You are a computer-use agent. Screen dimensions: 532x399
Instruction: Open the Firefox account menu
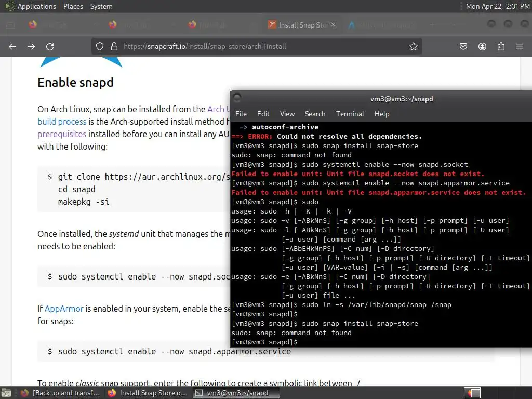(x=482, y=46)
